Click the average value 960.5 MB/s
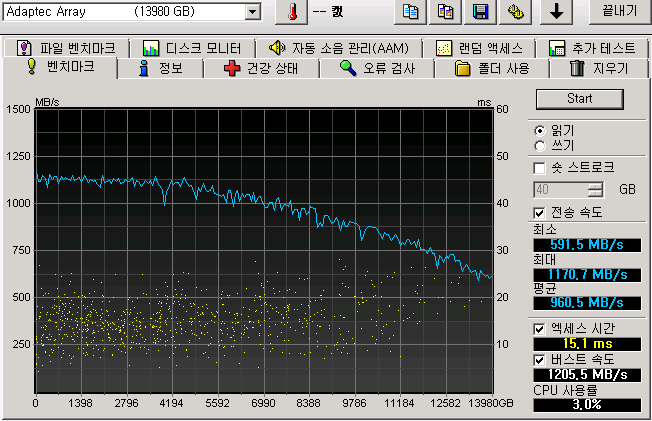The height and width of the screenshot is (421, 652). point(587,302)
